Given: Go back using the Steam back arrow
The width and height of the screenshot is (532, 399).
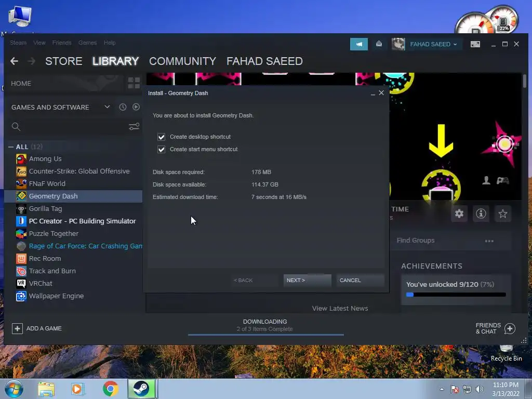Looking at the screenshot, I should (x=14, y=61).
